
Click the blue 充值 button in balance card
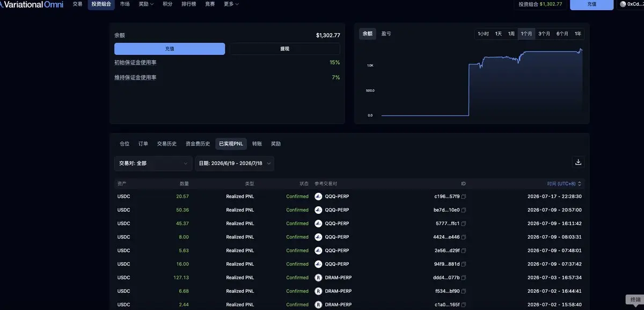coord(170,49)
